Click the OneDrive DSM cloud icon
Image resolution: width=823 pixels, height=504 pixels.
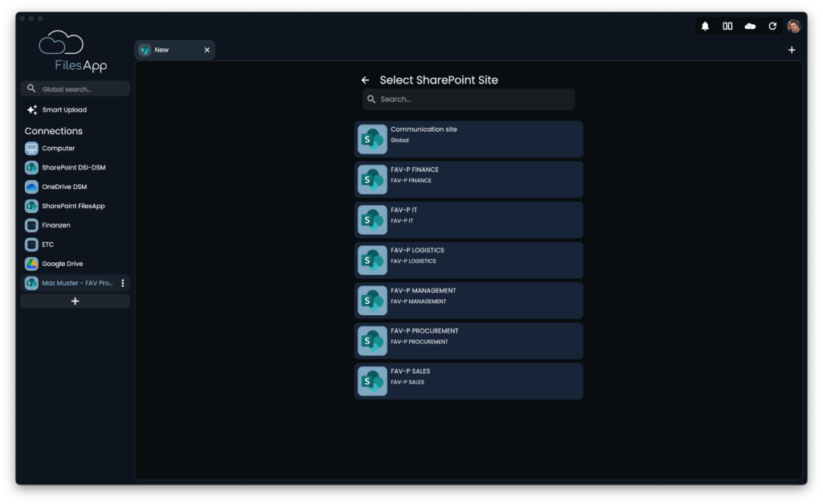pos(31,187)
